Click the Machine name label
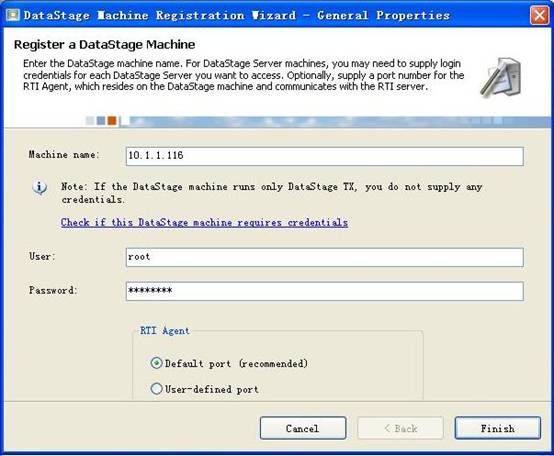This screenshot has width=554, height=456. tap(64, 155)
